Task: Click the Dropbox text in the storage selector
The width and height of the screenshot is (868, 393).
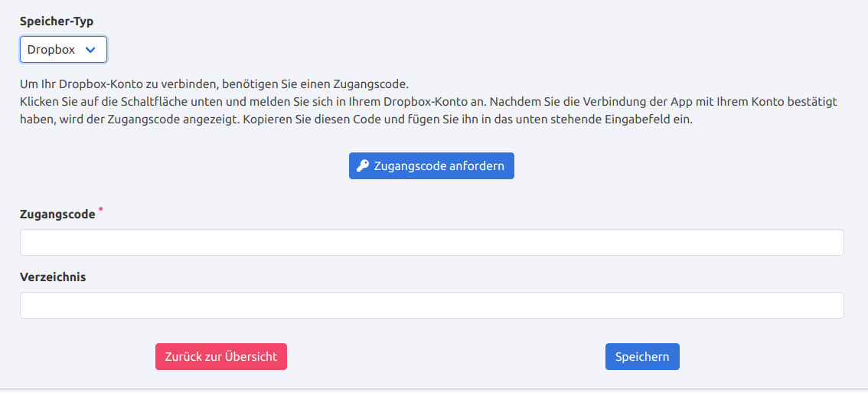Action: pyautogui.click(x=51, y=50)
